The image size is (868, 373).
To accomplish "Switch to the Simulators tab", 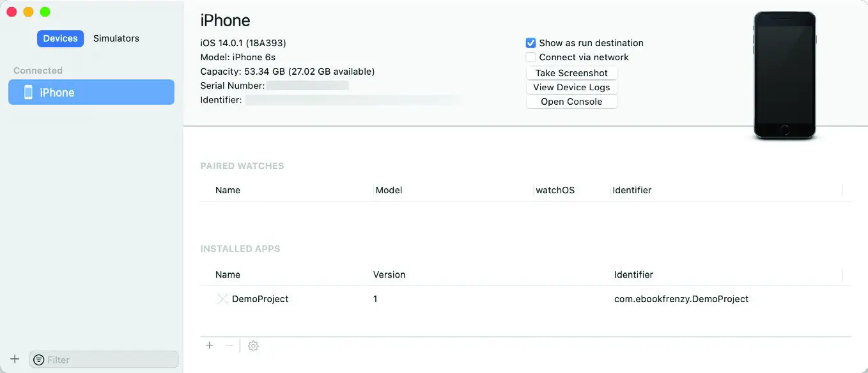I will tap(116, 38).
